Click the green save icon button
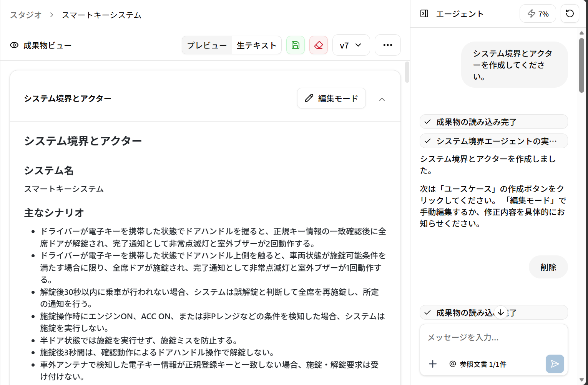 click(296, 45)
